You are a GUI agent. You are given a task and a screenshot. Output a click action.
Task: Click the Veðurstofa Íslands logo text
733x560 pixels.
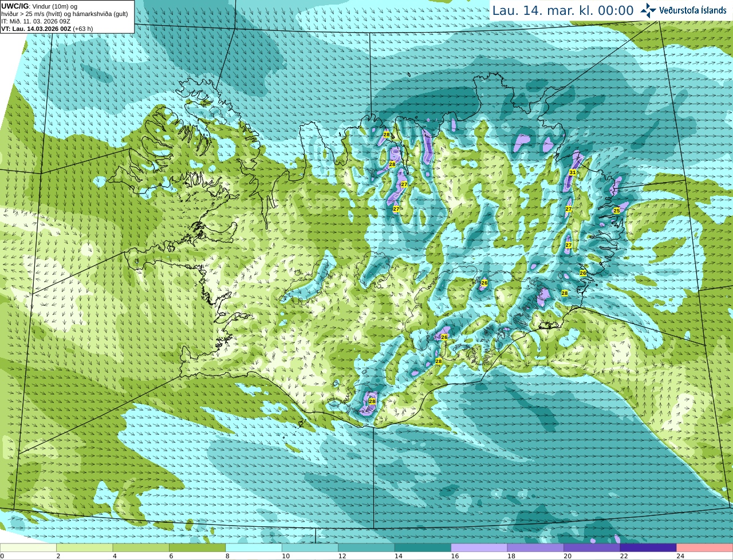point(693,10)
